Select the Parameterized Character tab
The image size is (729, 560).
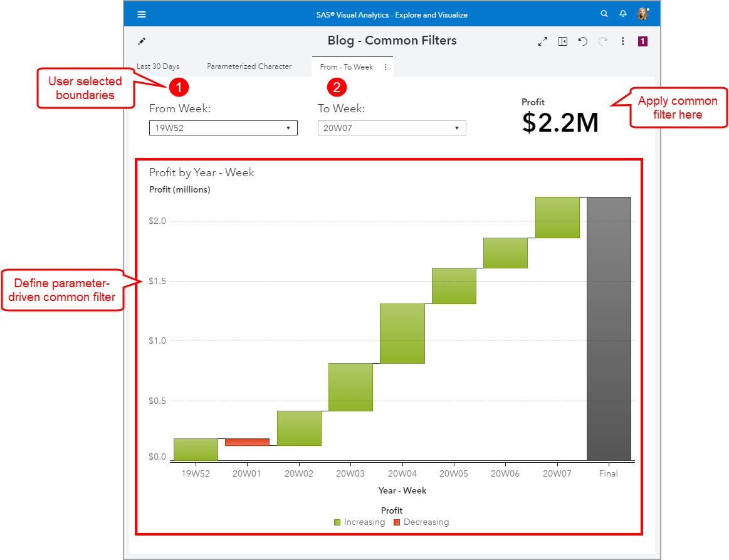(x=249, y=66)
